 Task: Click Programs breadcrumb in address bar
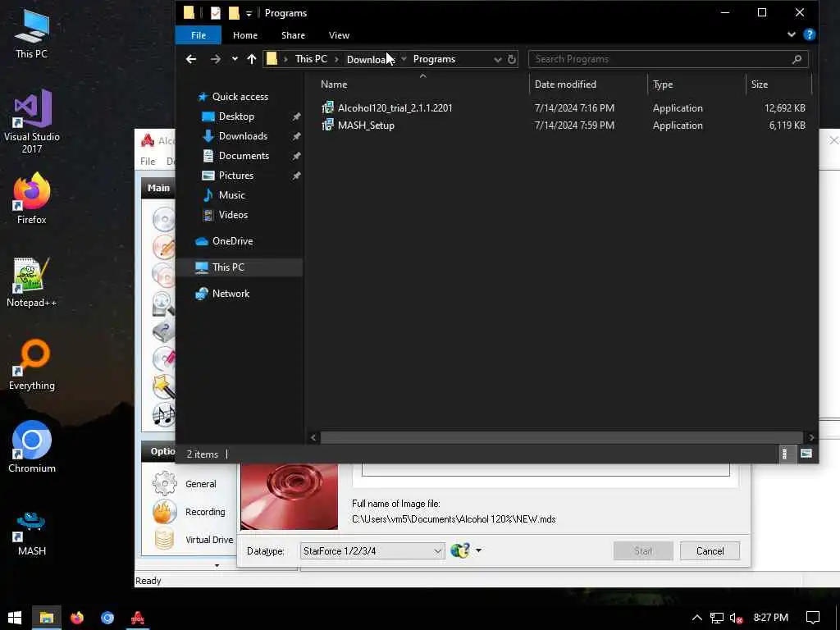pyautogui.click(x=434, y=59)
